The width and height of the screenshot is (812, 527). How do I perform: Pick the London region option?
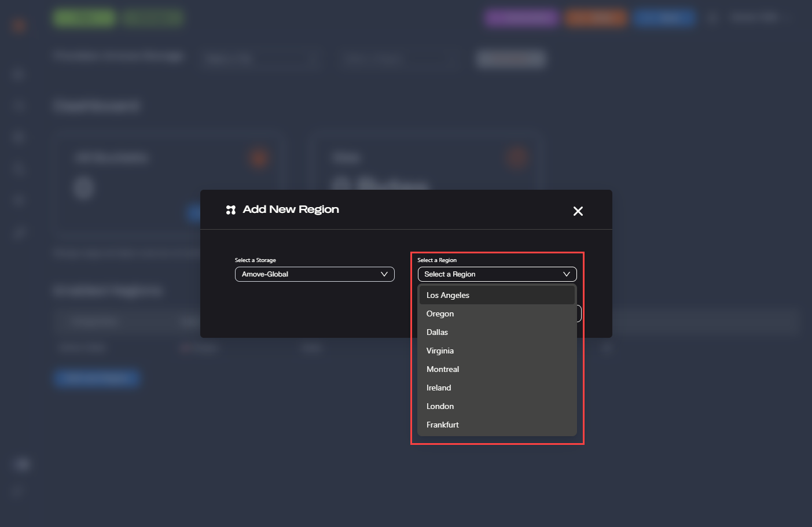coord(440,406)
